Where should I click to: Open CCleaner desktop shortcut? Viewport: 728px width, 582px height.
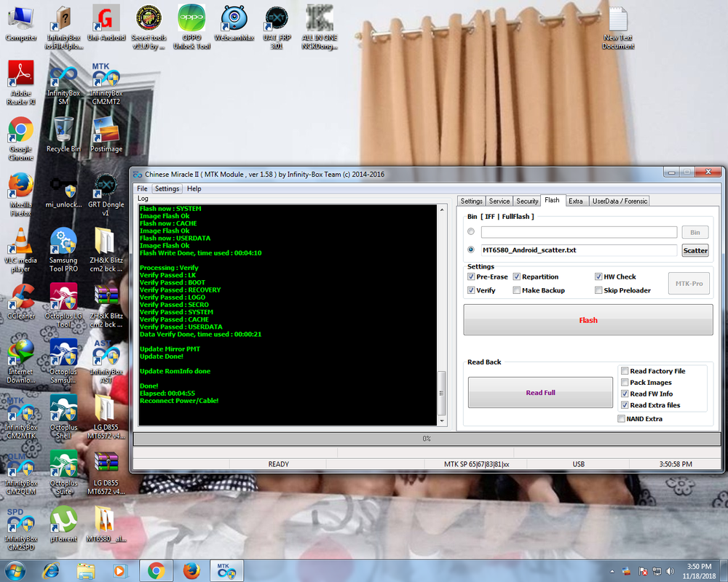[x=21, y=302]
